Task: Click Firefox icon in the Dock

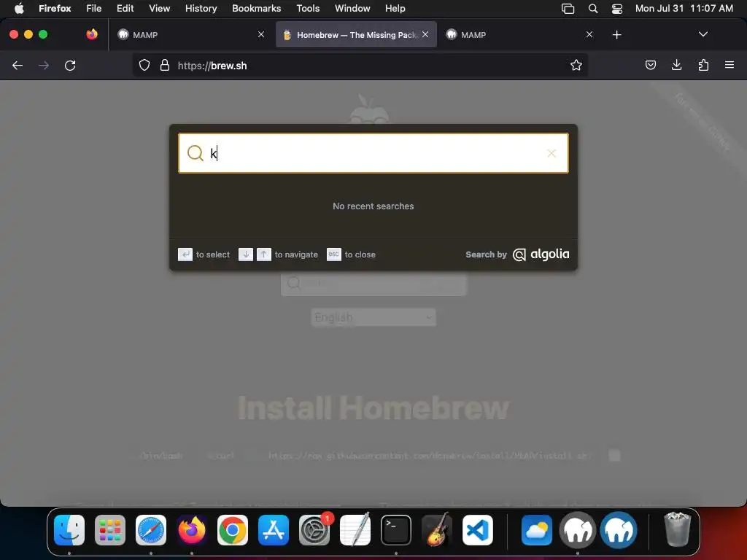Action: 192,530
